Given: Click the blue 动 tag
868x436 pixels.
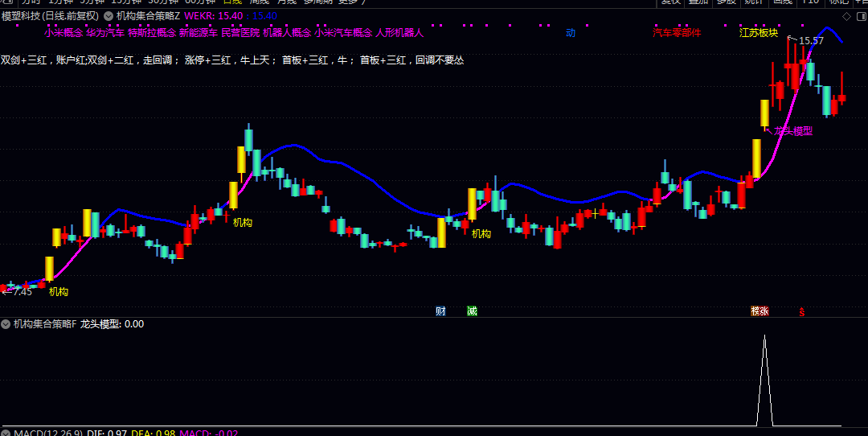Looking at the screenshot, I should click(571, 33).
